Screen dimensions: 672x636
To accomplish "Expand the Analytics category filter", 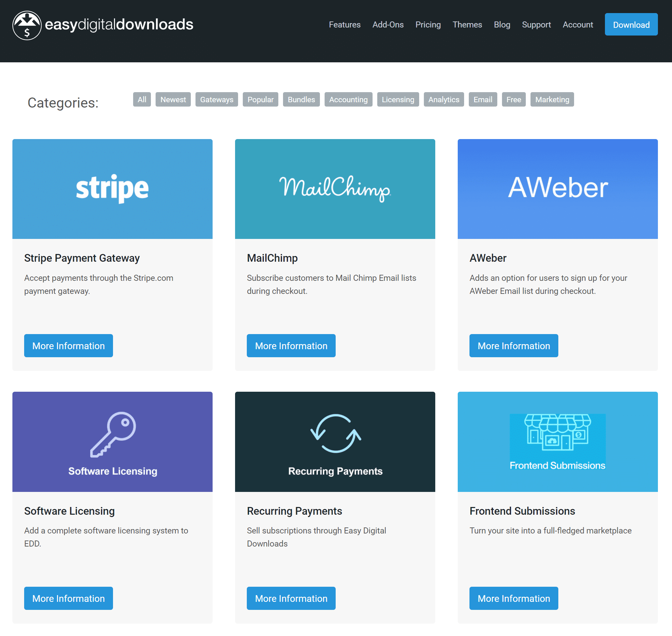I will pos(443,100).
